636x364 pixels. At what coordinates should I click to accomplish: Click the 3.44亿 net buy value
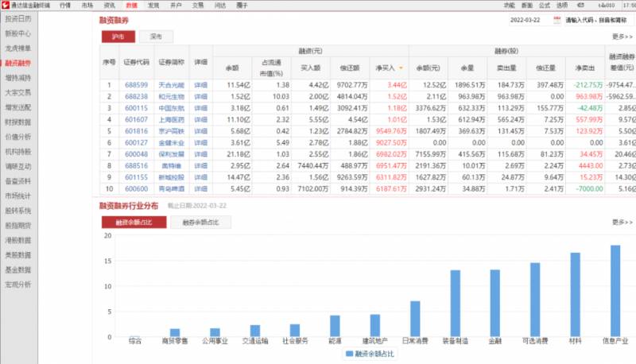pyautogui.click(x=397, y=85)
